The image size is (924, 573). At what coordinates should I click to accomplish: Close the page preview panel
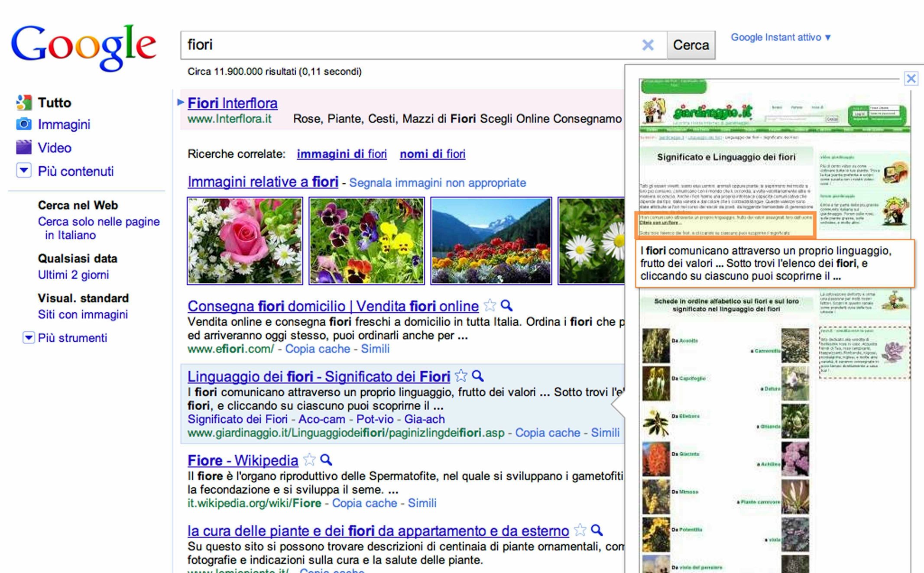click(911, 78)
